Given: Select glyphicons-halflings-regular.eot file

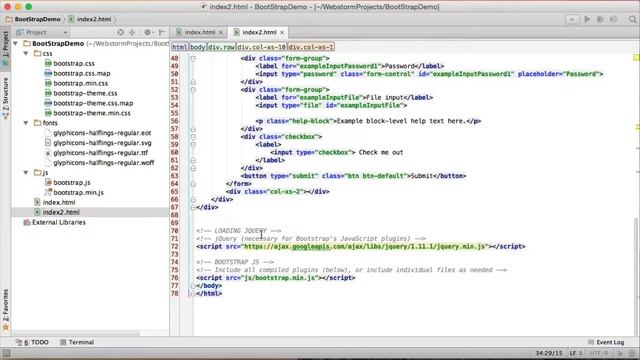Looking at the screenshot, I should pos(102,133).
